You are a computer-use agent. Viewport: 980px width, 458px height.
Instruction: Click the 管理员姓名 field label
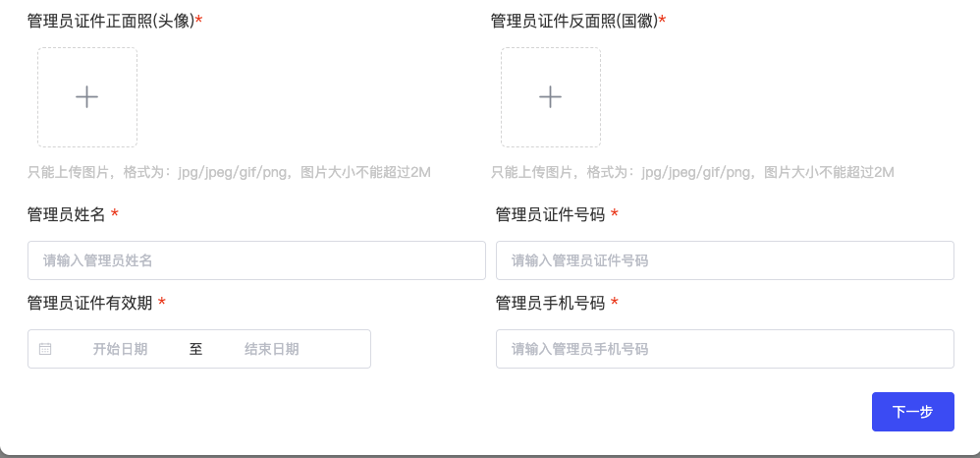tap(66, 214)
